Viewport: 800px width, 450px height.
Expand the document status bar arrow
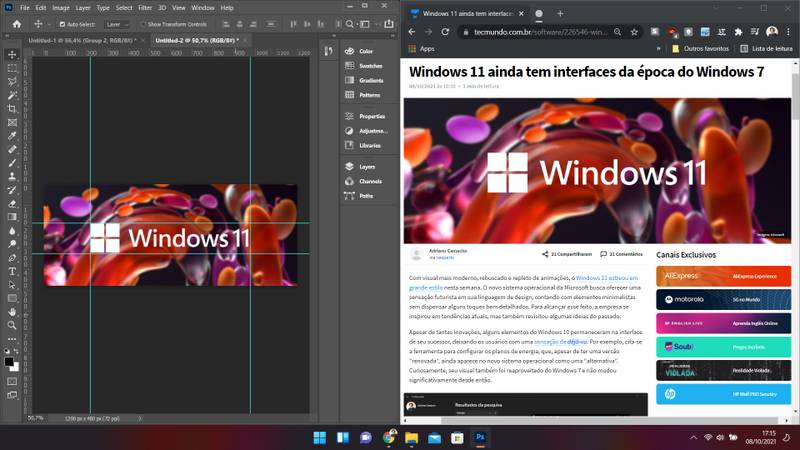pos(140,418)
